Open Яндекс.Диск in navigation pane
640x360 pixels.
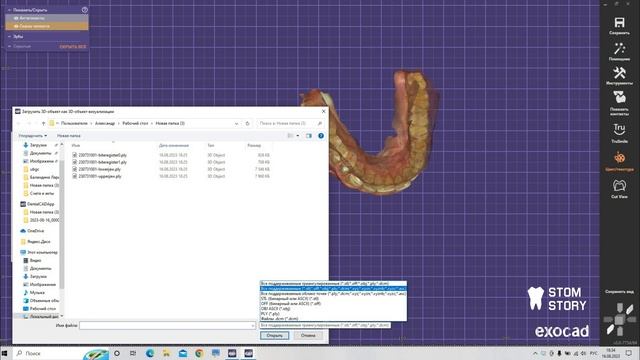tap(38, 242)
